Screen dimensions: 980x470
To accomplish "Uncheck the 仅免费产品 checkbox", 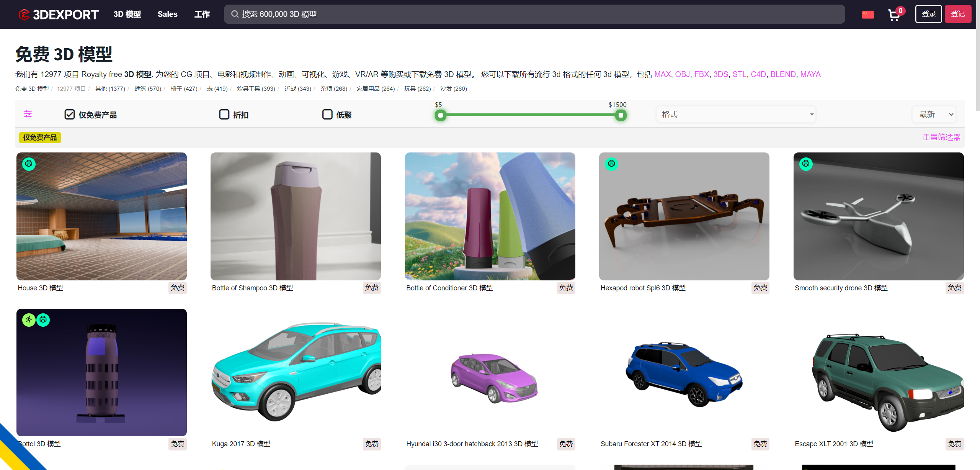I will (x=69, y=114).
